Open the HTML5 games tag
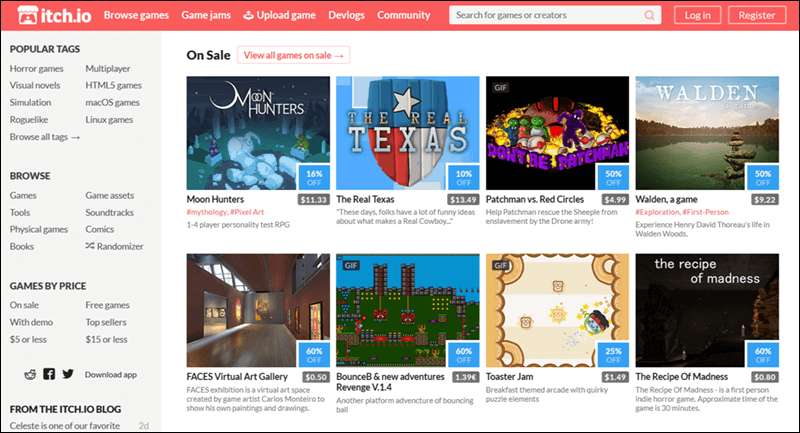 (113, 85)
